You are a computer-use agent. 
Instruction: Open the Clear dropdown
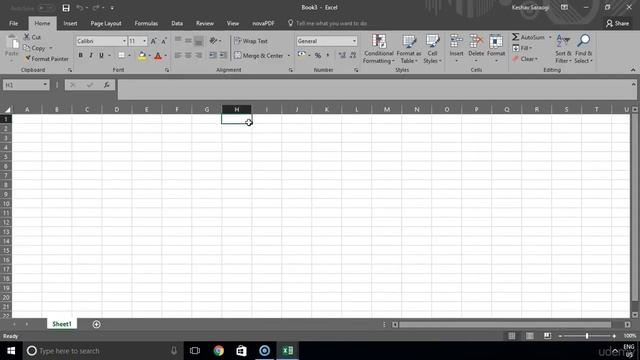(x=525, y=59)
